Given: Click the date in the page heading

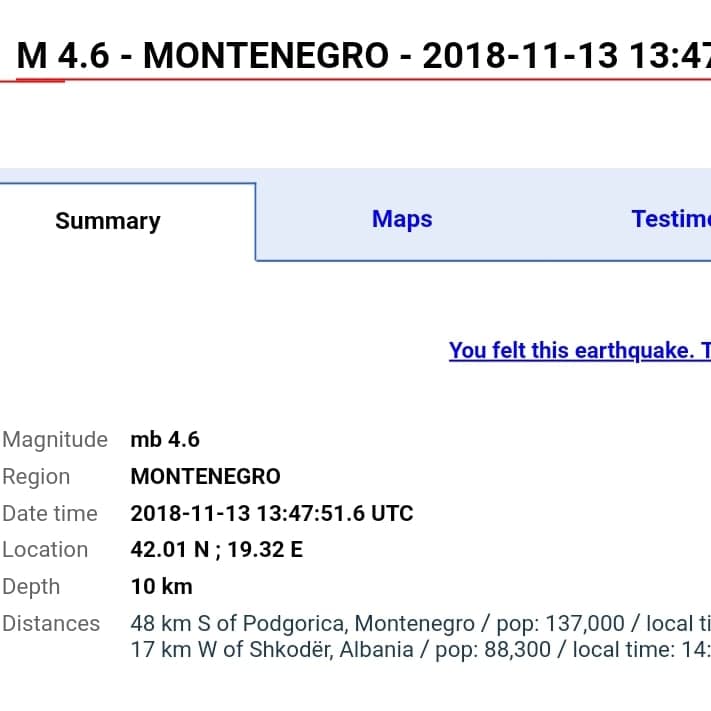Looking at the screenshot, I should tap(520, 56).
